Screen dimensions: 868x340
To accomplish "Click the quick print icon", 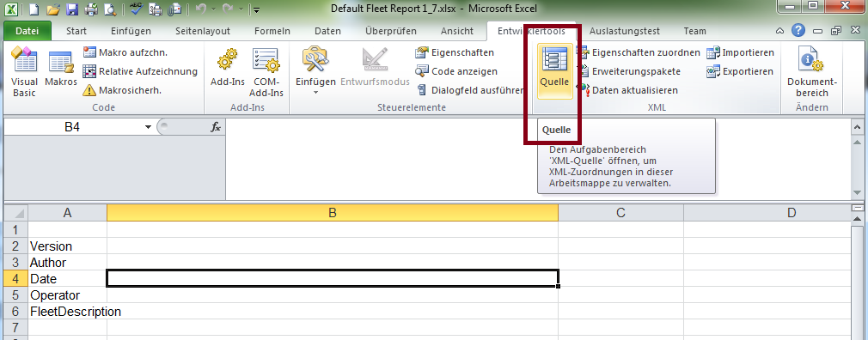I will click(x=91, y=9).
